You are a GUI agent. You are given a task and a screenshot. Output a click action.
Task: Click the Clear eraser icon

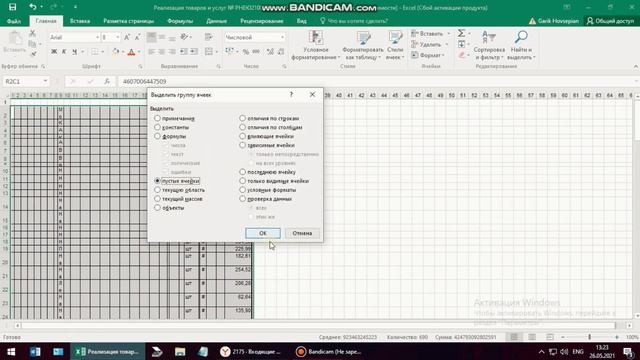[461, 55]
